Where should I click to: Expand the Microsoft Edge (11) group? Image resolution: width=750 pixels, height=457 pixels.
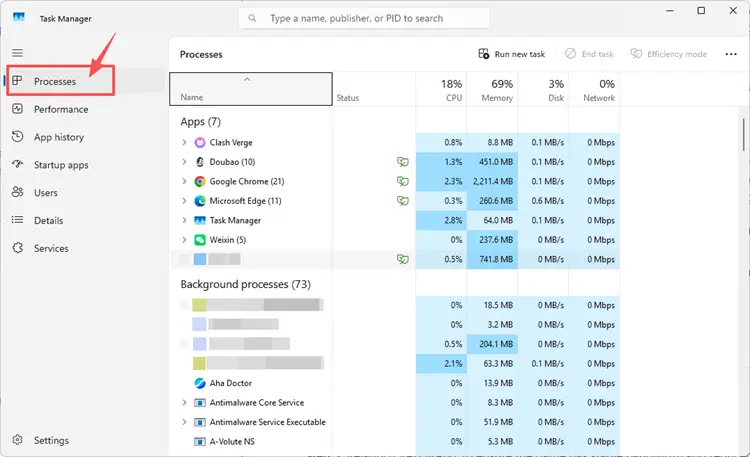(x=184, y=201)
